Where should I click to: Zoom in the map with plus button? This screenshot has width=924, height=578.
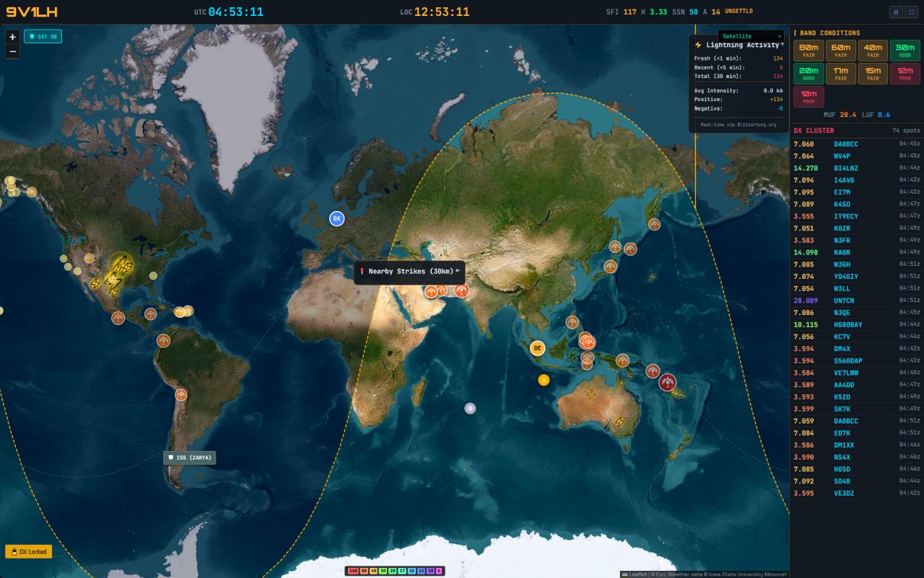(12, 37)
